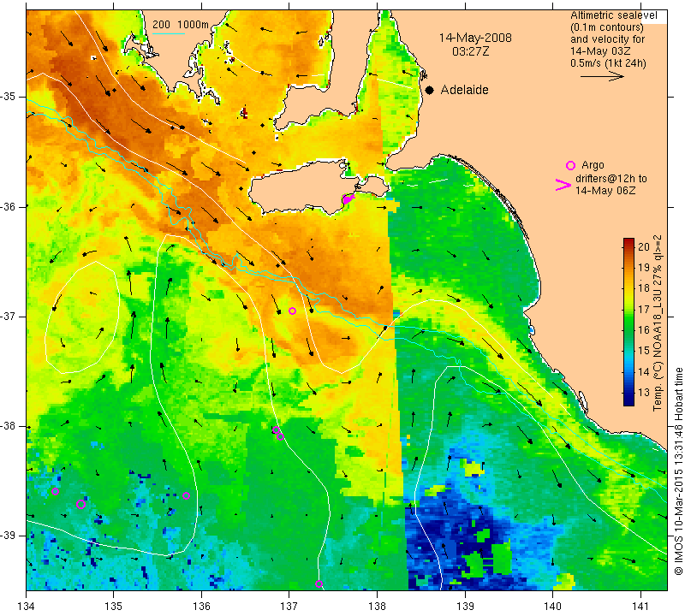The image size is (685, 616).
Task: Click the '0.5m/s (1kt 24h)' velocity scale text
Action: click(608, 63)
